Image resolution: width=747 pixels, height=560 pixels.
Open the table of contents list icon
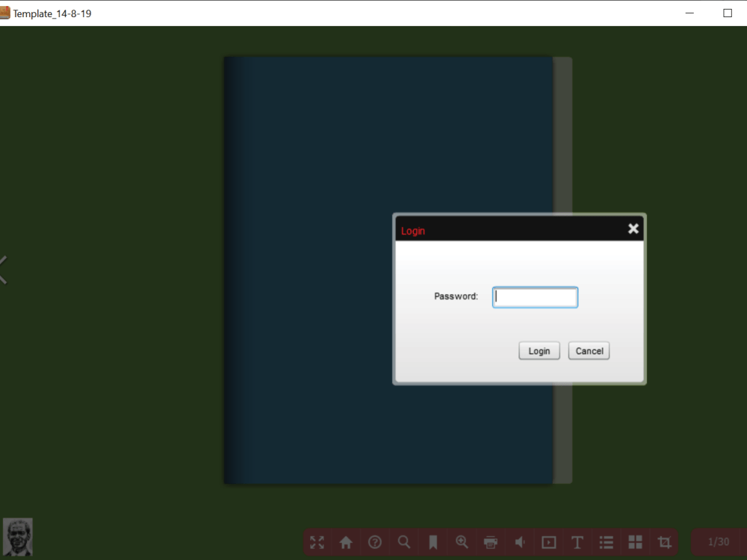[606, 542]
